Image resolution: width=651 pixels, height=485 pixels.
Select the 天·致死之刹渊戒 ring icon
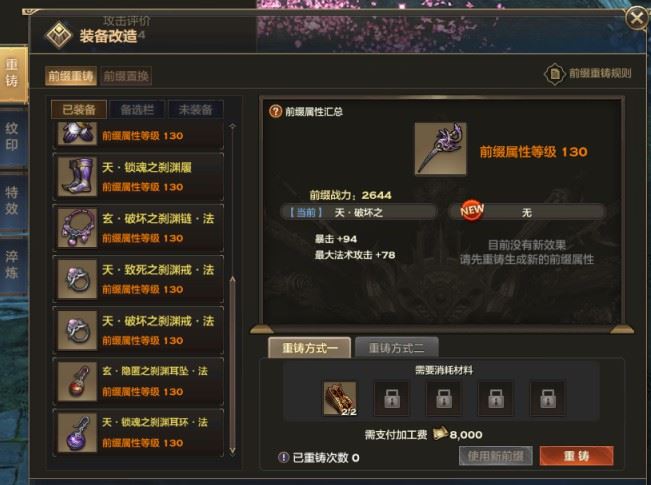tap(77, 279)
